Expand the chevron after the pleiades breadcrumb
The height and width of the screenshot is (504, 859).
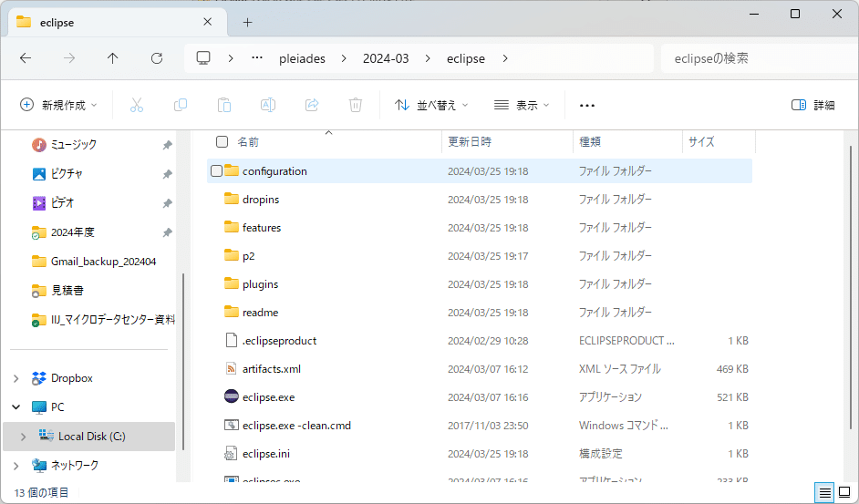point(344,58)
